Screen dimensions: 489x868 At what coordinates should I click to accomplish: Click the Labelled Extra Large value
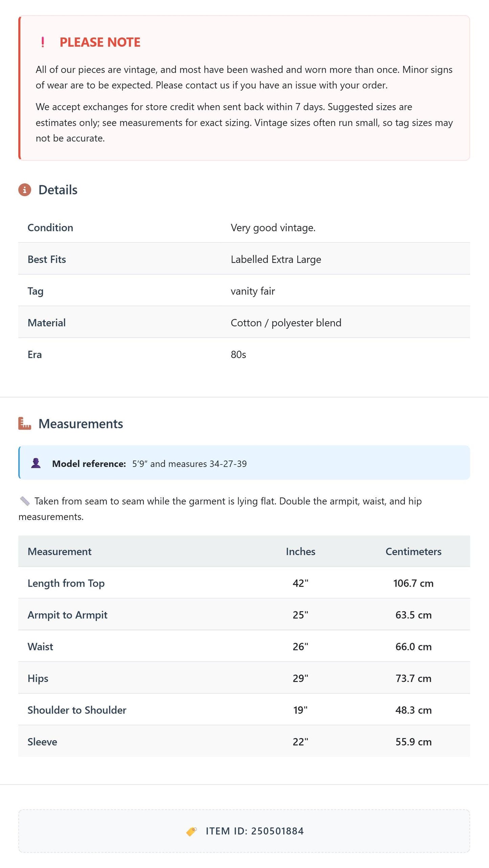[276, 259]
